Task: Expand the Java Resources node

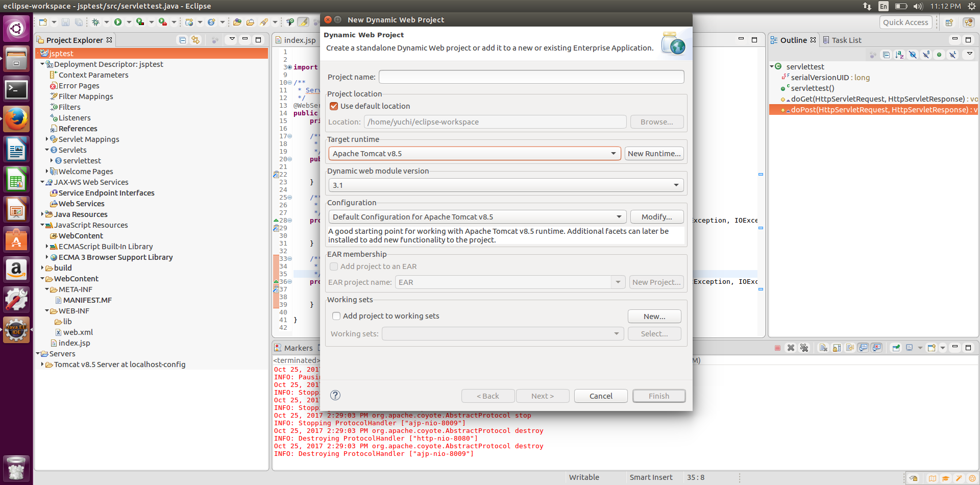Action: tap(42, 214)
